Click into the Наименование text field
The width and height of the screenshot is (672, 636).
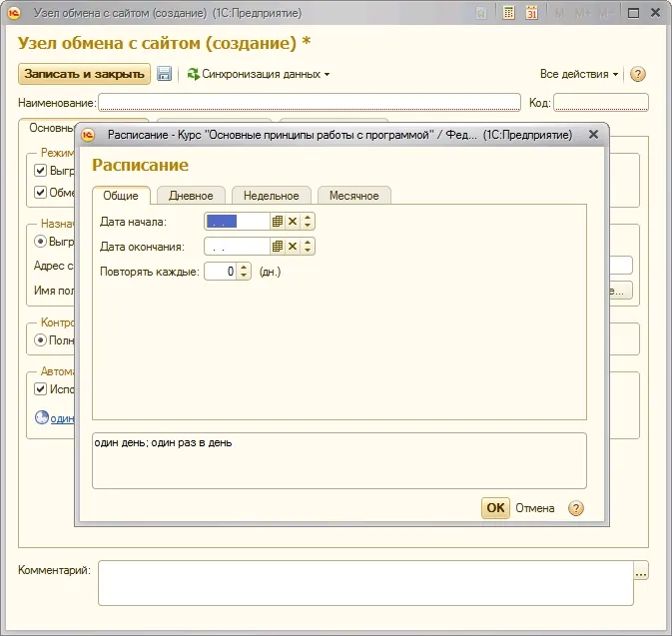[310, 102]
